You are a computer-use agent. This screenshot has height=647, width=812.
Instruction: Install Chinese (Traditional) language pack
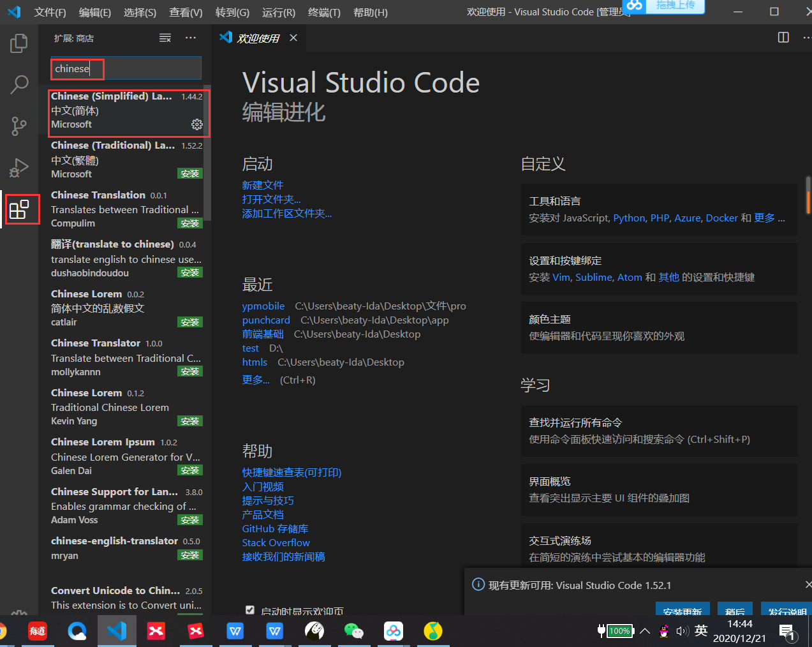coord(190,174)
